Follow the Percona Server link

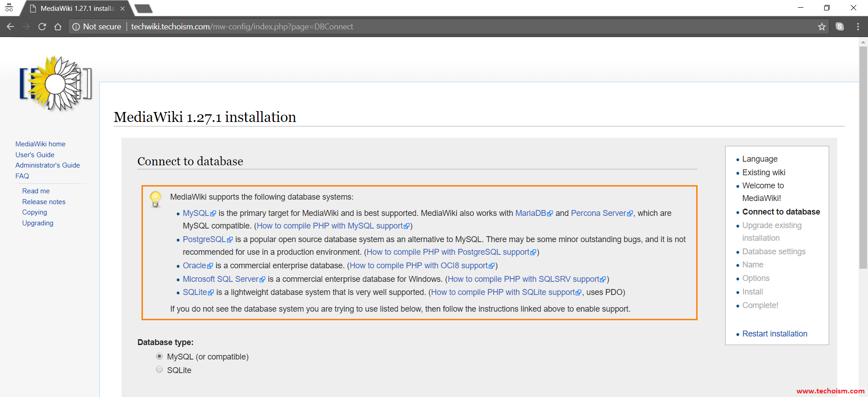(602, 213)
